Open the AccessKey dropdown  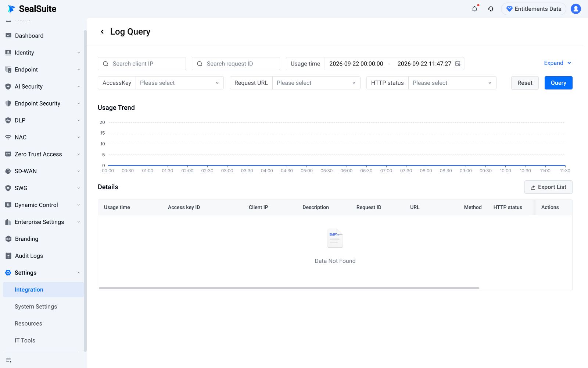pyautogui.click(x=180, y=83)
